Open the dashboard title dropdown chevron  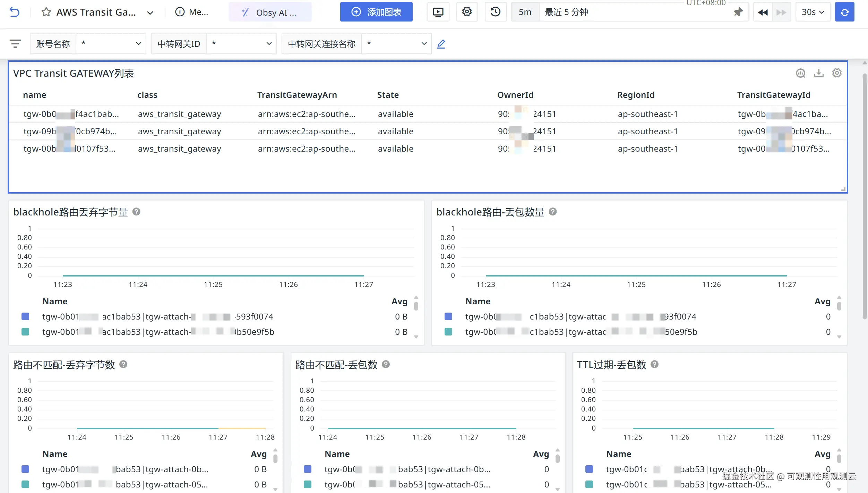point(150,13)
